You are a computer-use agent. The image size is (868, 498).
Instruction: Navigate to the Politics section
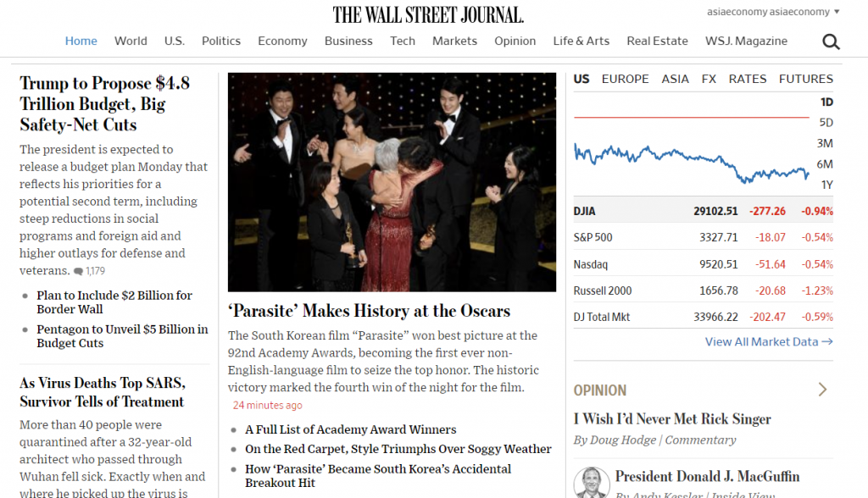(221, 41)
